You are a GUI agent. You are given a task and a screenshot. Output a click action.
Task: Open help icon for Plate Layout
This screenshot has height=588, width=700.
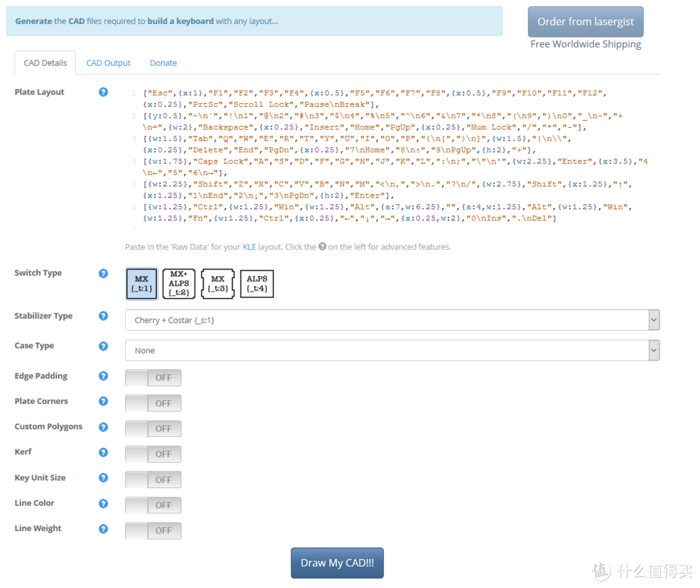point(103,92)
